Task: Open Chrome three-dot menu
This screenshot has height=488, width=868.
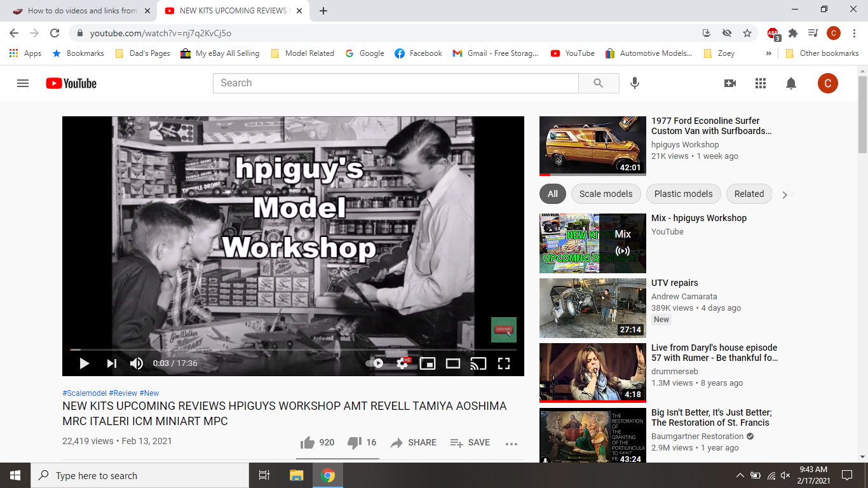Action: tap(854, 33)
